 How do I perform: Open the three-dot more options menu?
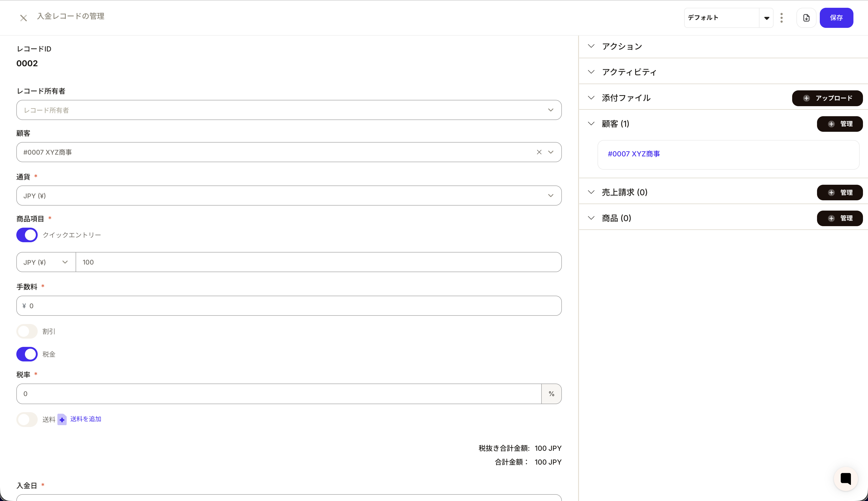[782, 18]
